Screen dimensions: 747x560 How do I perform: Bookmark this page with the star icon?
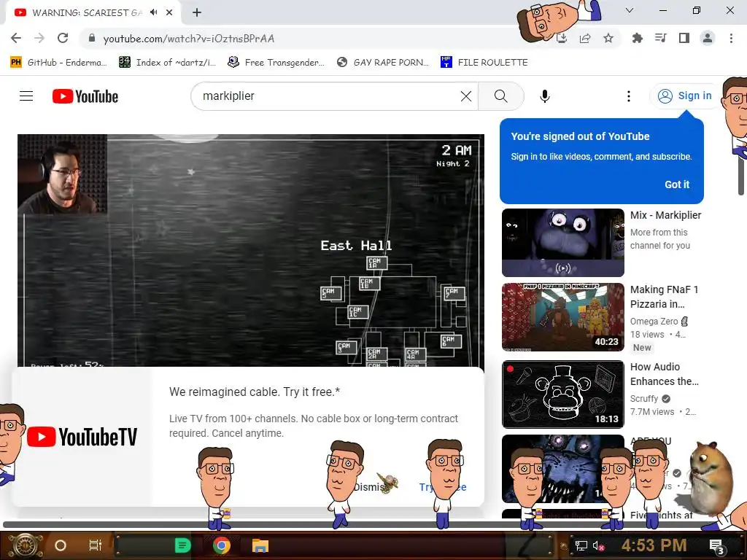(608, 38)
